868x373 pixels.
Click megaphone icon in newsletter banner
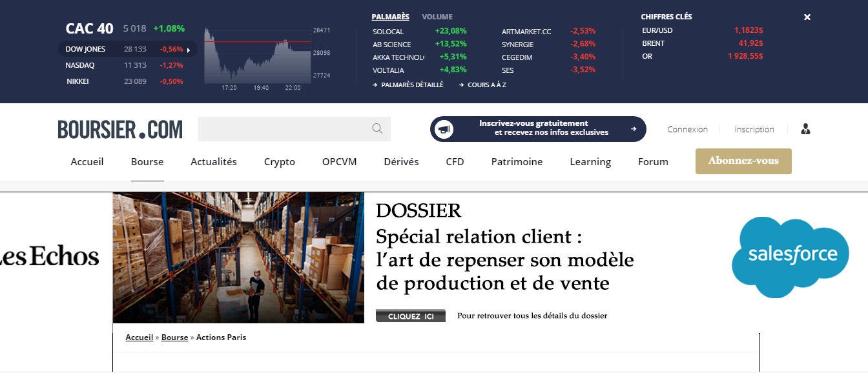443,129
